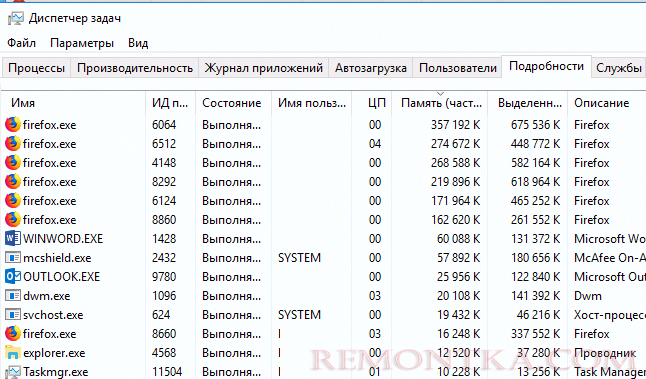
Task: Switch to the Журнал приложений tab
Action: point(264,68)
